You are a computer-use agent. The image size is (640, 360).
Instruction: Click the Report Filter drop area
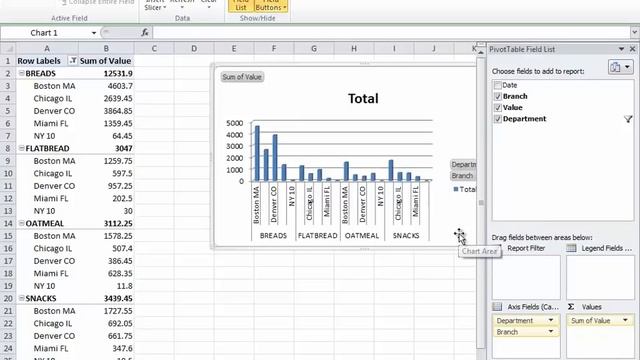coord(526,278)
